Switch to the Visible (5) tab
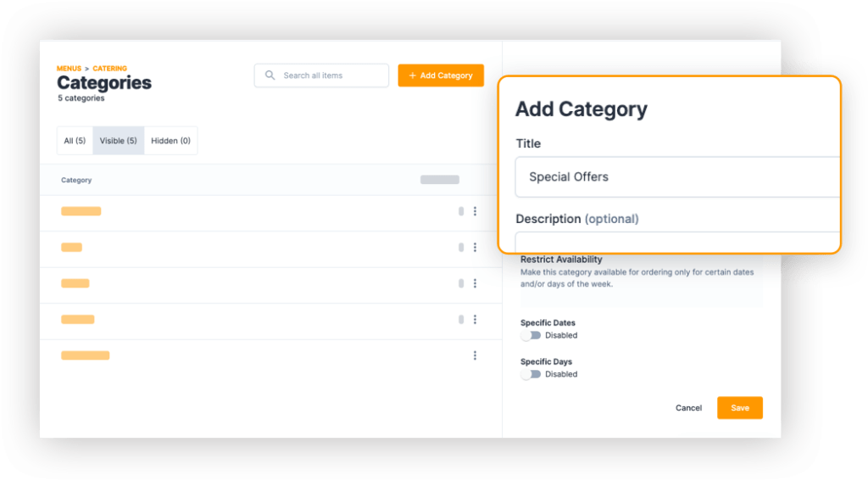The width and height of the screenshot is (868, 481). pos(119,141)
